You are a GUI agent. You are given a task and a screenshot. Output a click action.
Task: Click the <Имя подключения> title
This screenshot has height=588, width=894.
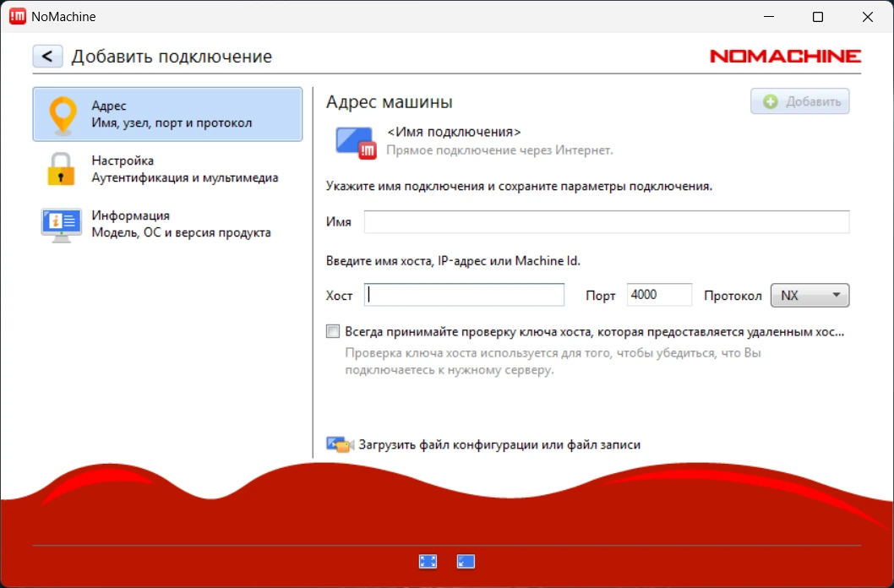point(454,132)
